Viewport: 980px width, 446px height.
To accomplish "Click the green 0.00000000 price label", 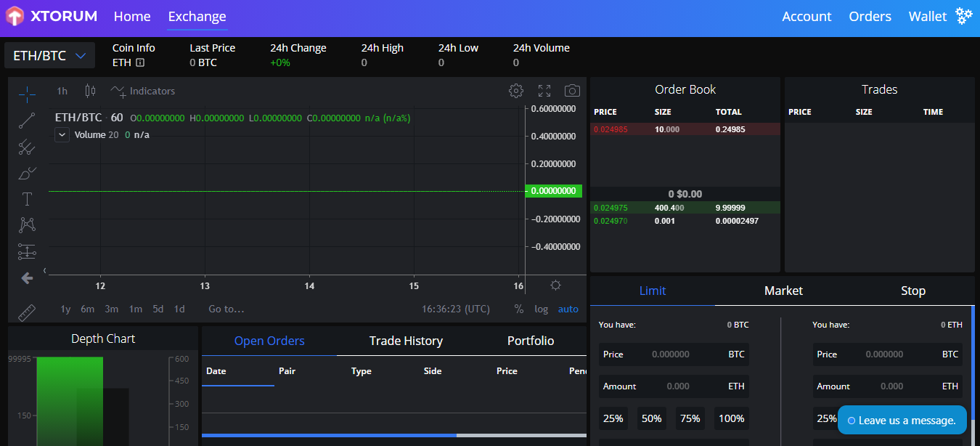I will (x=553, y=191).
